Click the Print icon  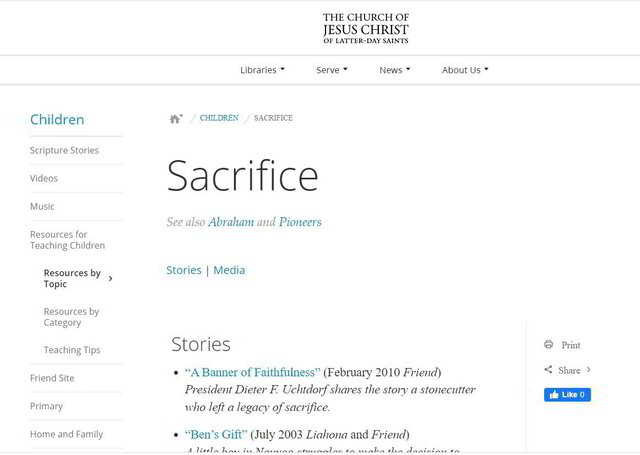coord(548,345)
